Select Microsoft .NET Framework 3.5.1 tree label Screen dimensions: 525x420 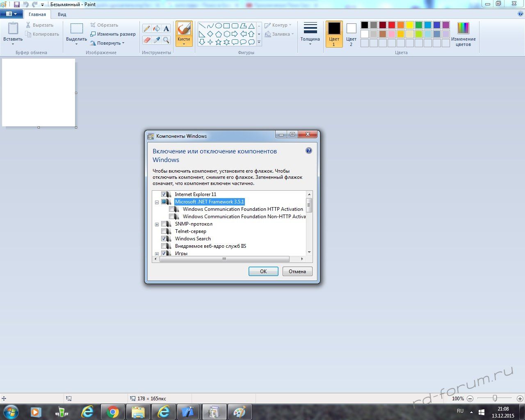coord(209,201)
